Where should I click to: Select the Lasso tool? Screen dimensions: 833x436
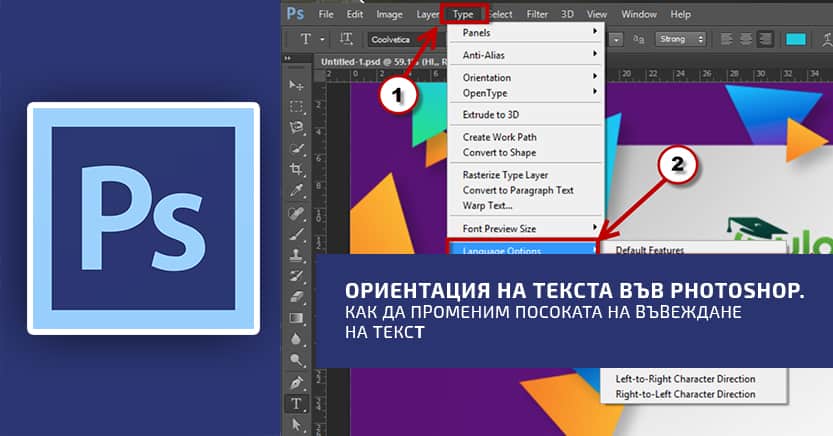click(x=296, y=127)
